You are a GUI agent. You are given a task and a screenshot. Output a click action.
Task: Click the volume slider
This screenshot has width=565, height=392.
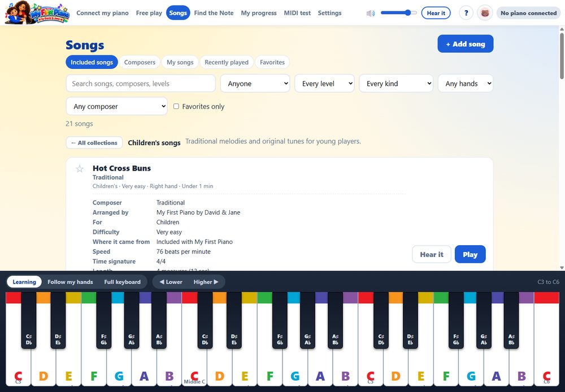tap(398, 13)
